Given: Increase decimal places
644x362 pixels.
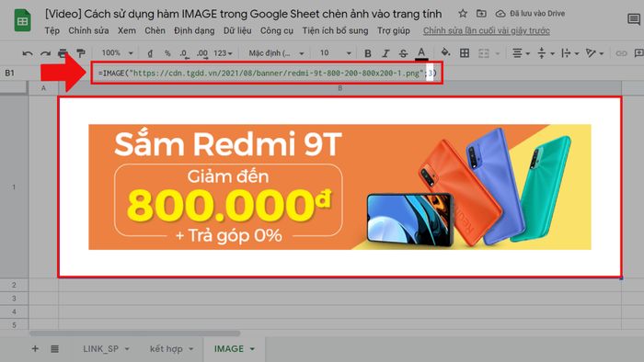Looking at the screenshot, I should click(x=201, y=53).
